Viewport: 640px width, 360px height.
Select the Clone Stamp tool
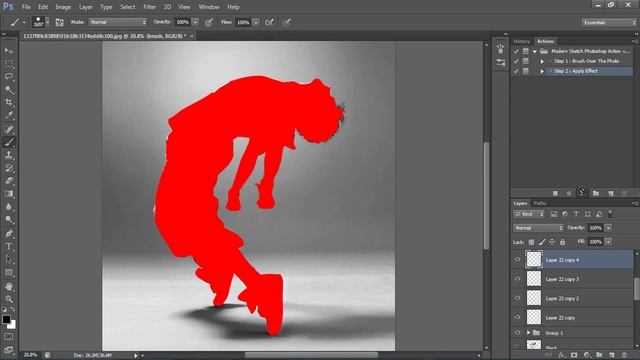tap(9, 155)
